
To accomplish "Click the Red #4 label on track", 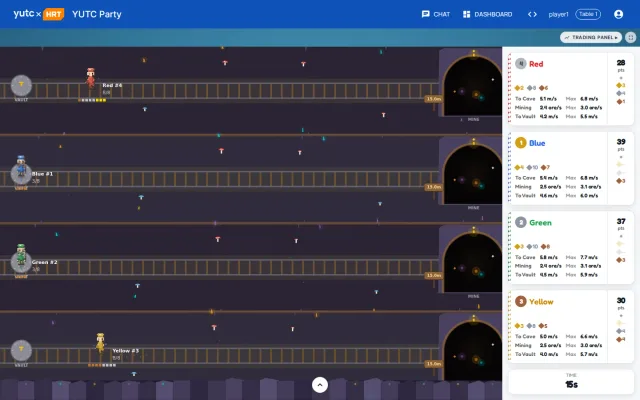I will (112, 85).
